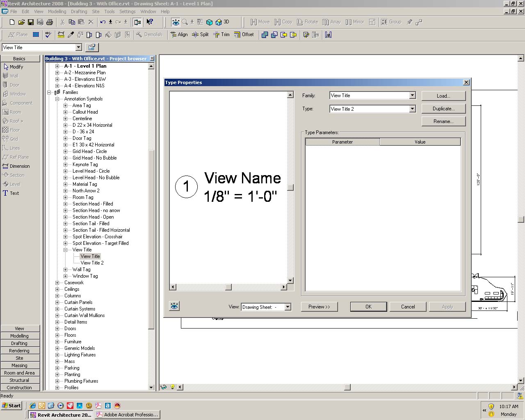
Task: Open the Family dropdown in Type Properties
Action: tap(412, 96)
